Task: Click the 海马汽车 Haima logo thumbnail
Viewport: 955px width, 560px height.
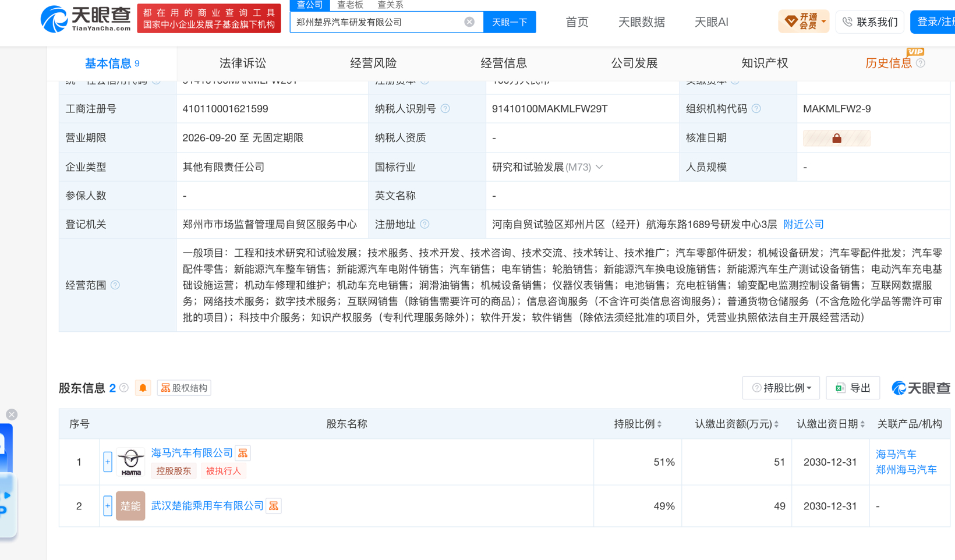Action: 130,462
